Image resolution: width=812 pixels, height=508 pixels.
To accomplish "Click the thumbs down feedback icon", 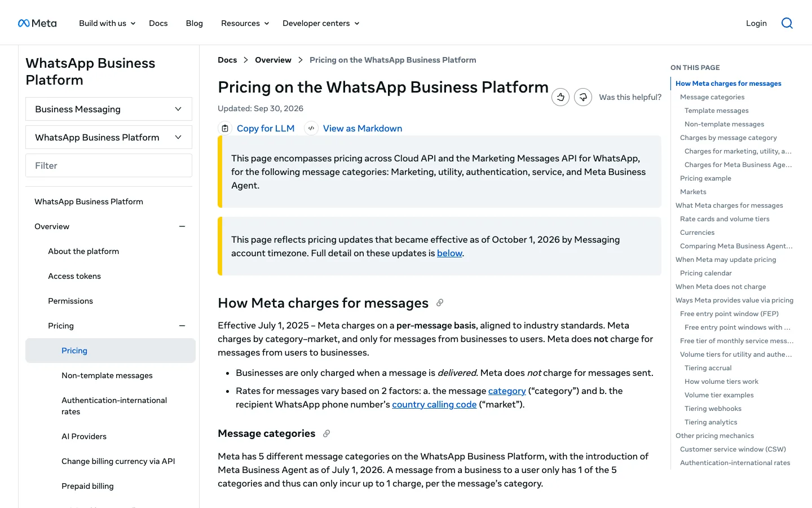I will click(x=583, y=97).
